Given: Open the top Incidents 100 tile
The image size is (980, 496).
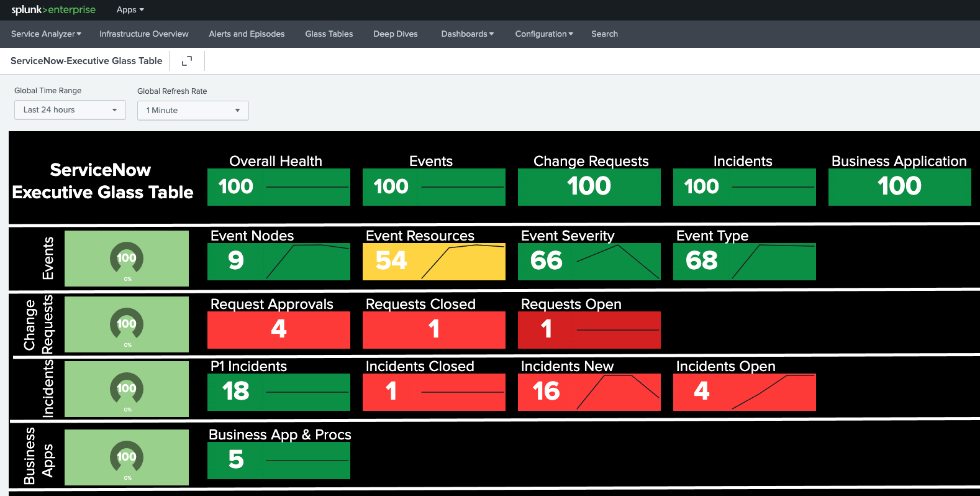Looking at the screenshot, I should click(745, 187).
